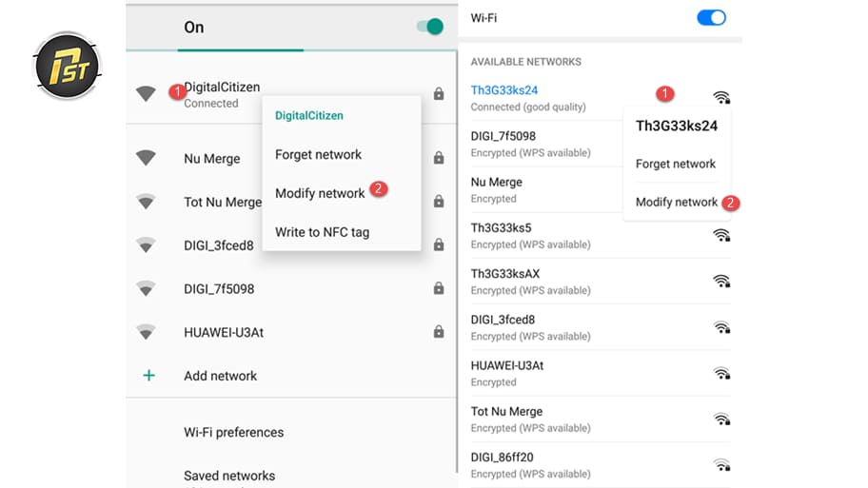Click the Wi-Fi icon on the right HUAWEI-U3At row
The width and height of the screenshot is (868, 488).
click(721, 373)
